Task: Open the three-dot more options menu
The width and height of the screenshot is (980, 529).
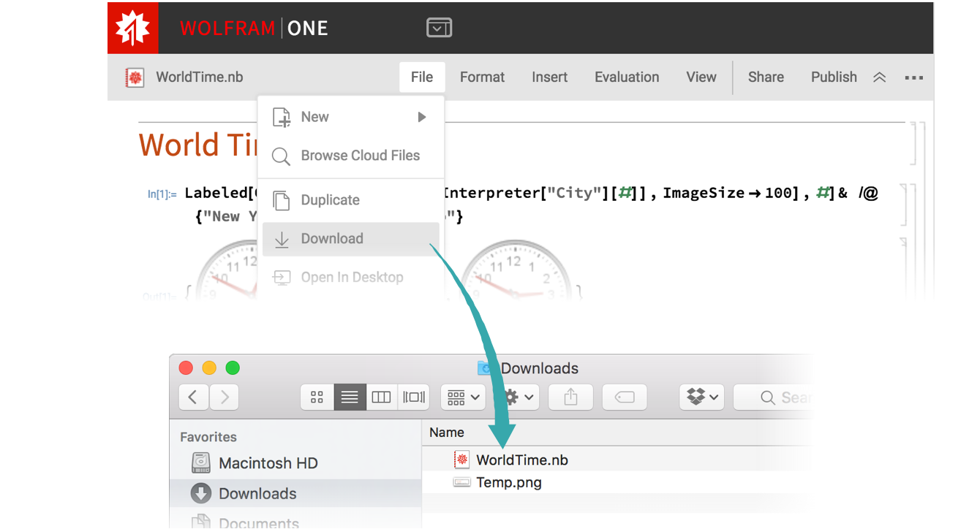Action: pyautogui.click(x=913, y=77)
